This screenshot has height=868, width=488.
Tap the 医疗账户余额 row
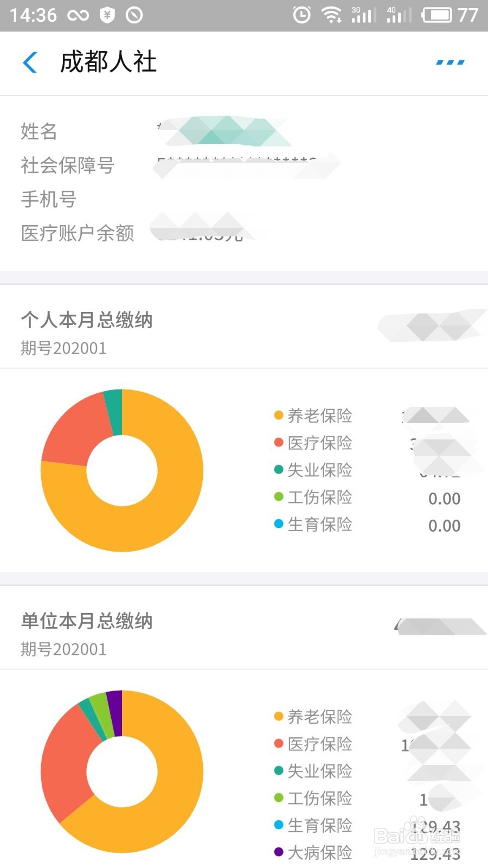(x=244, y=233)
